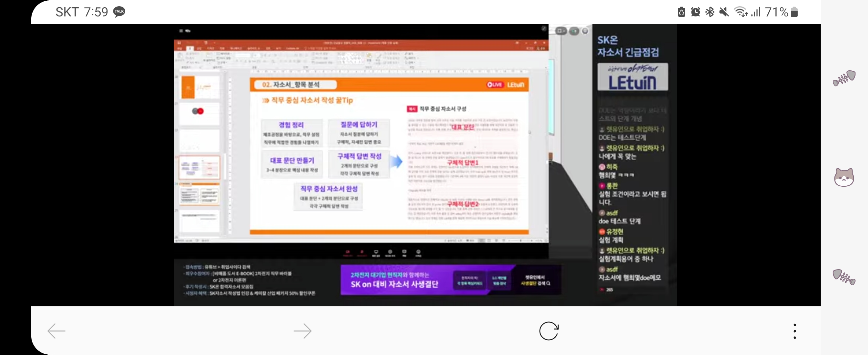Click the '직무 중심 자소서 완성' card

(328, 197)
